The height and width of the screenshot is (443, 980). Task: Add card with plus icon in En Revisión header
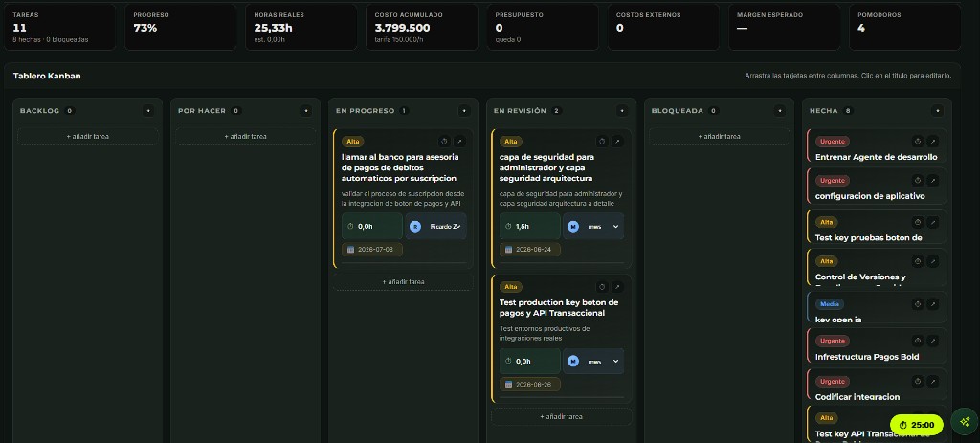(622, 111)
